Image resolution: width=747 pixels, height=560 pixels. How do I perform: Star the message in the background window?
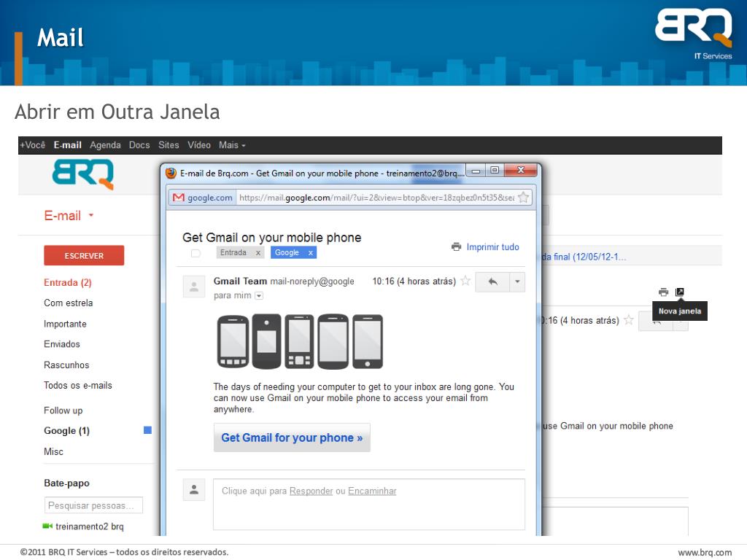tap(629, 320)
